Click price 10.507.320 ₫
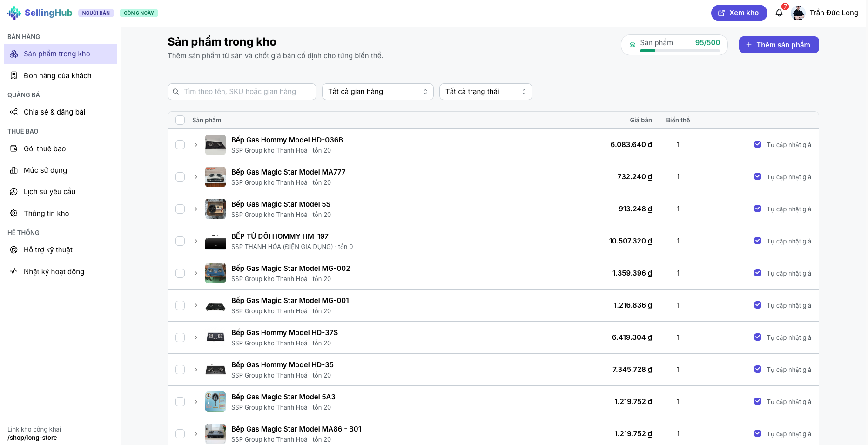The image size is (868, 445). click(631, 241)
